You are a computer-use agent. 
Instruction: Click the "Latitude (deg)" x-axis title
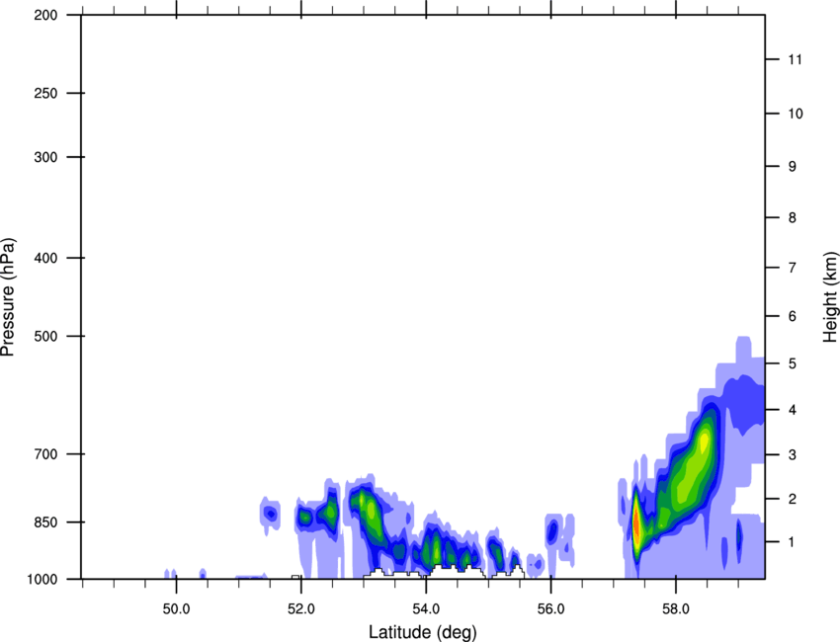point(422,631)
